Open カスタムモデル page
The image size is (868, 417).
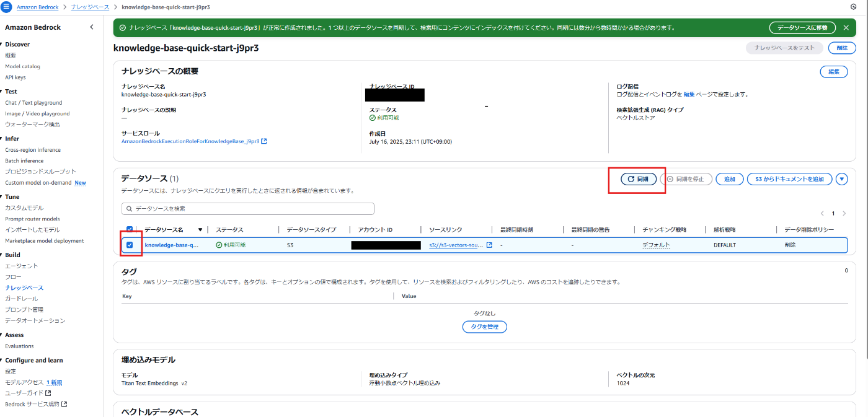tap(24, 208)
